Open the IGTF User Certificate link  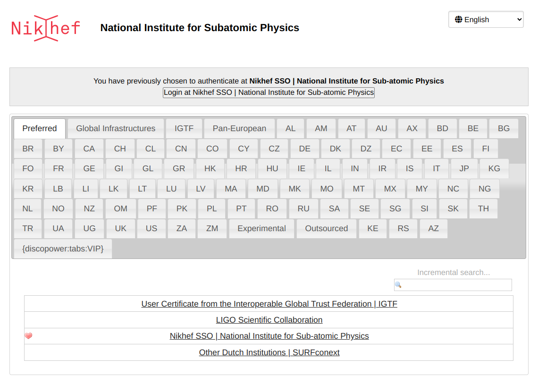[269, 304]
